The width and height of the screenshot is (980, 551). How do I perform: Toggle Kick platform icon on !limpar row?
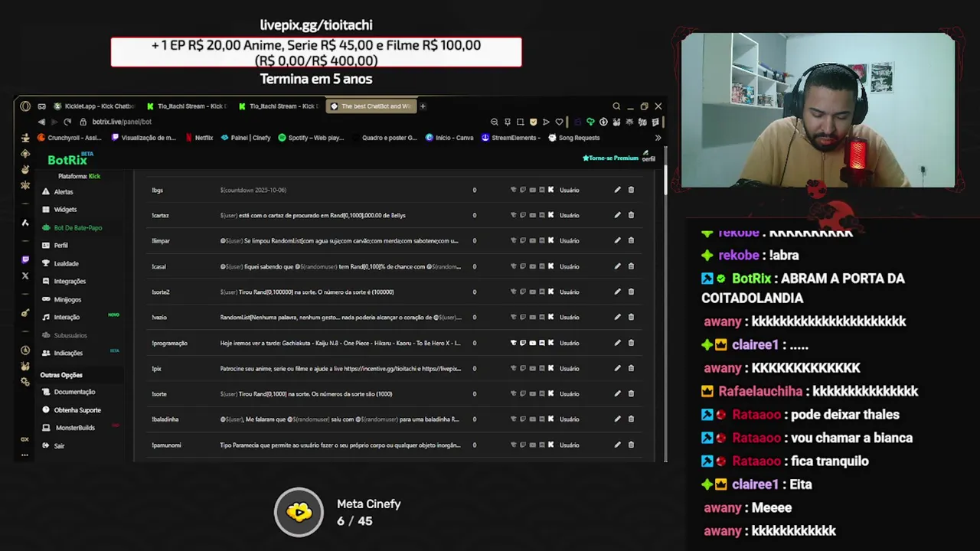[550, 241]
